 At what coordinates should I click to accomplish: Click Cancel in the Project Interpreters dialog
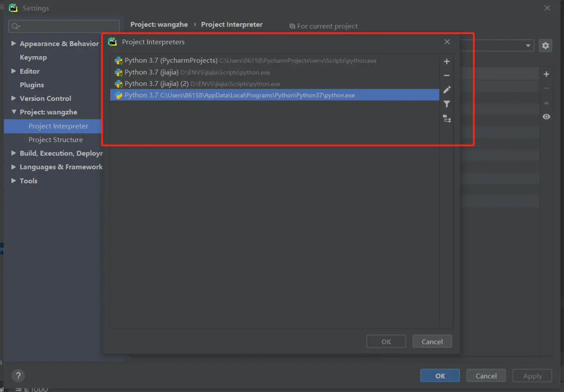coord(432,342)
